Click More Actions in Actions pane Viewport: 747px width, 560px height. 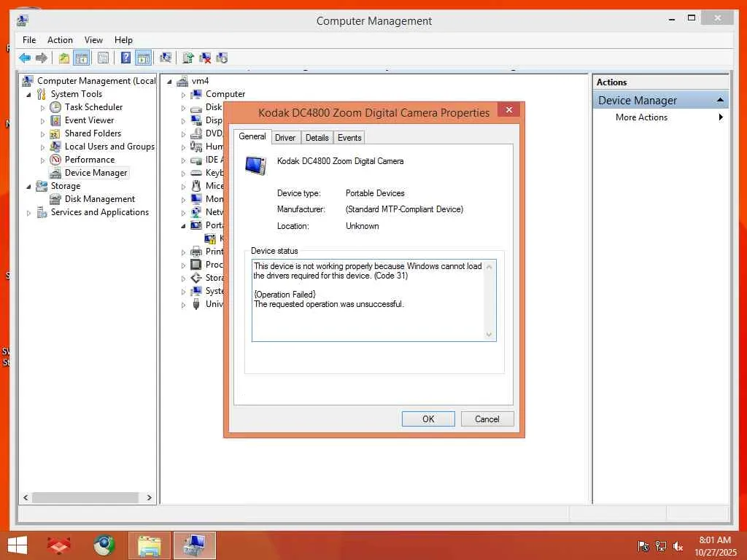(x=641, y=117)
